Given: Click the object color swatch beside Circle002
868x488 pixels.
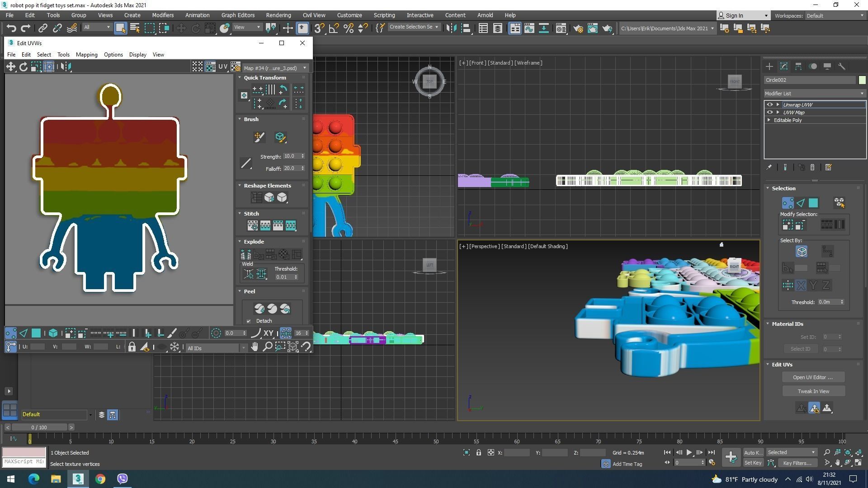Looking at the screenshot, I should pos(862,80).
